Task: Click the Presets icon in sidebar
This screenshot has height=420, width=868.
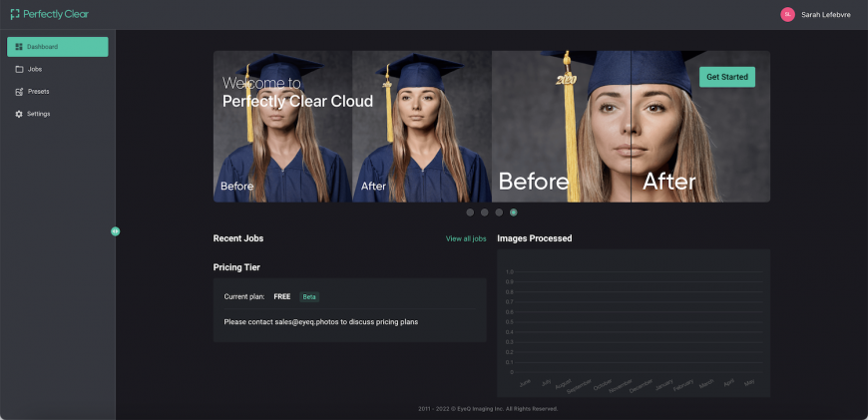Action: pos(19,92)
